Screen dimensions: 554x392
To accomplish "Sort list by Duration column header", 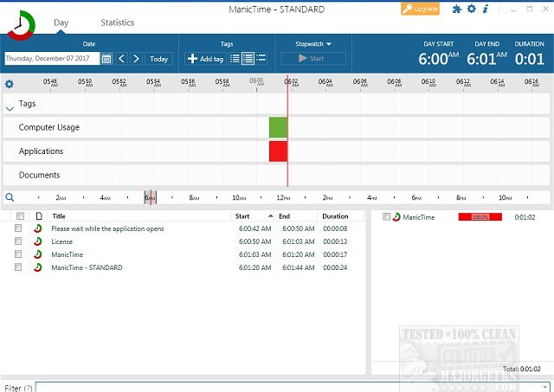I will (x=335, y=216).
